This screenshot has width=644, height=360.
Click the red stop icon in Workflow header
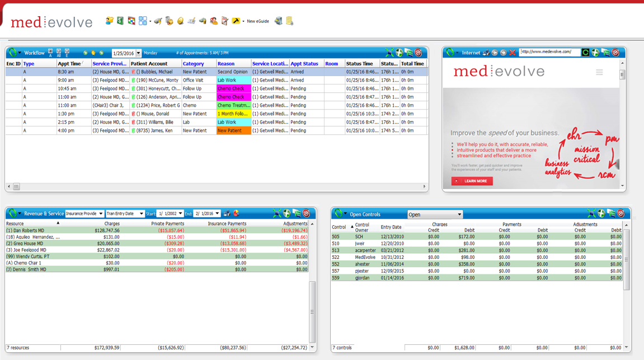419,53
